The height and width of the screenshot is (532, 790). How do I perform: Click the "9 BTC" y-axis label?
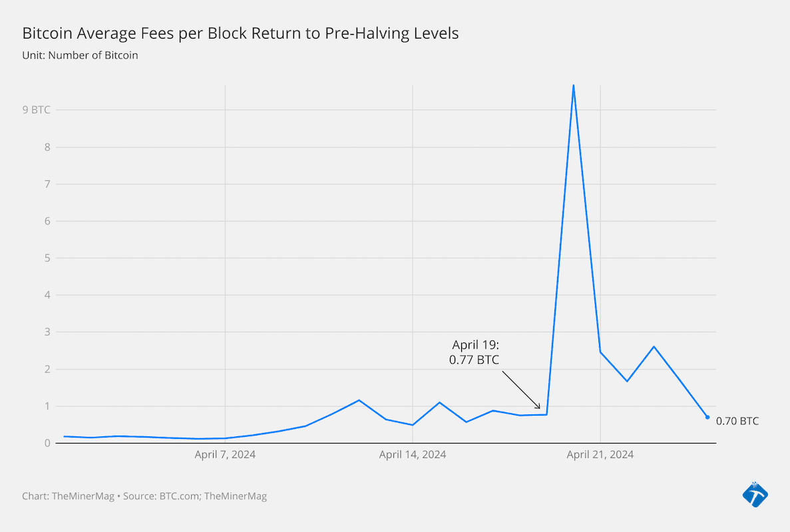coord(36,110)
